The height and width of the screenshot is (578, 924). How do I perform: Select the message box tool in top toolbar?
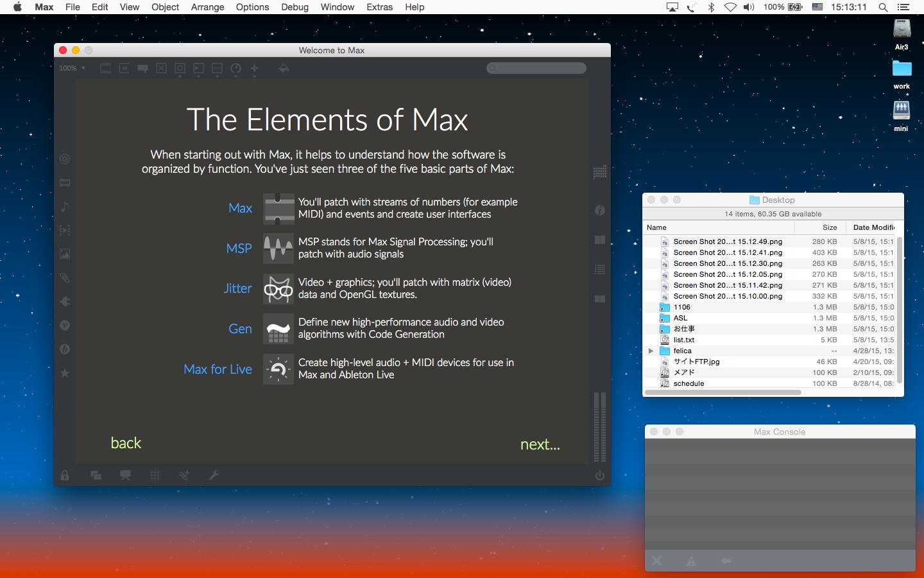click(x=124, y=68)
